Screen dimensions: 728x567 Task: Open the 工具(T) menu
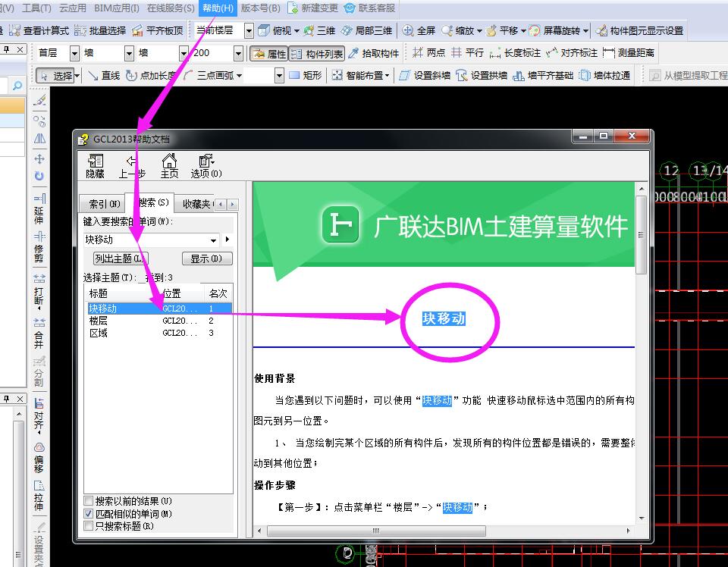tap(37, 8)
